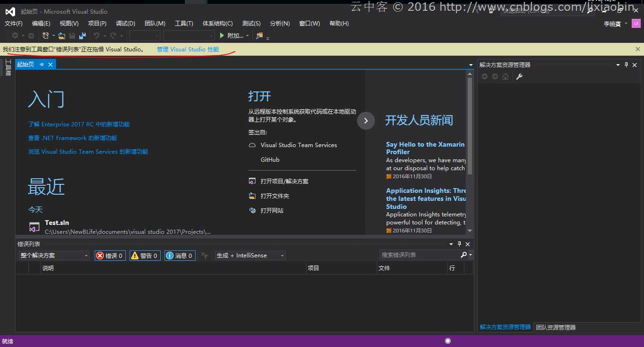This screenshot has width=644, height=347.
Task: Open the 整个解决方案 scope dropdown
Action: pyautogui.click(x=54, y=256)
